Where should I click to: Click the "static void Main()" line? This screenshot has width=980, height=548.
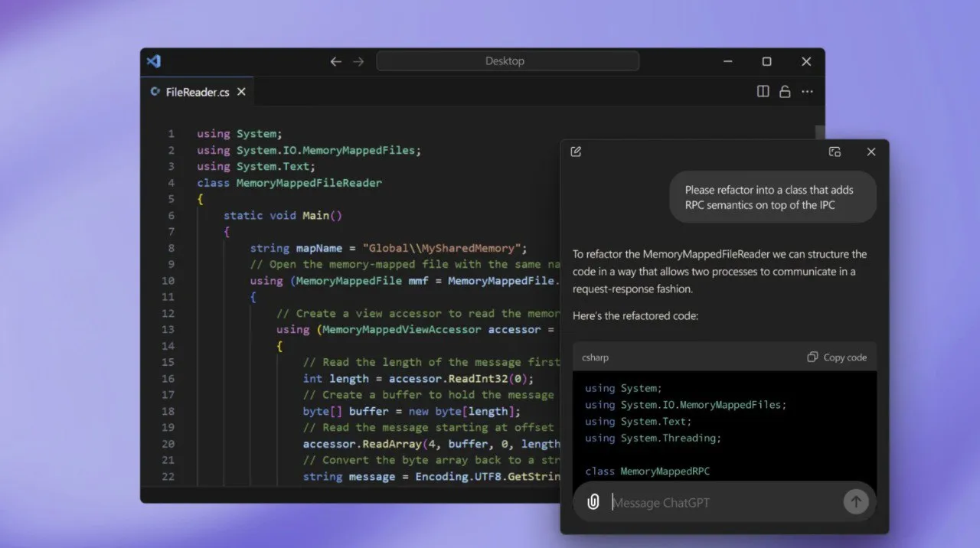pyautogui.click(x=283, y=216)
